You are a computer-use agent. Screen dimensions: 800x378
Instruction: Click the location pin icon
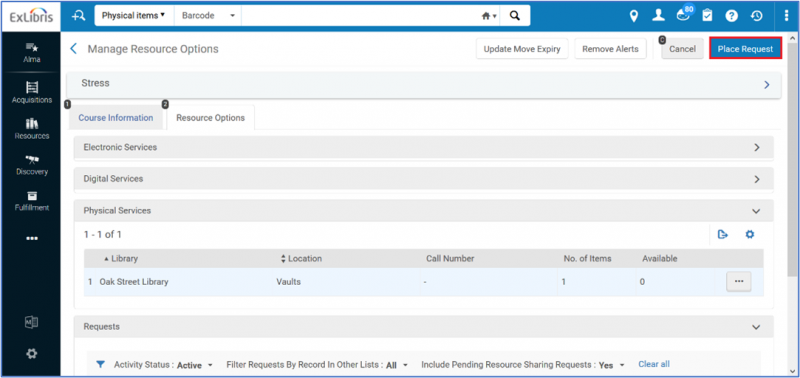pyautogui.click(x=634, y=16)
